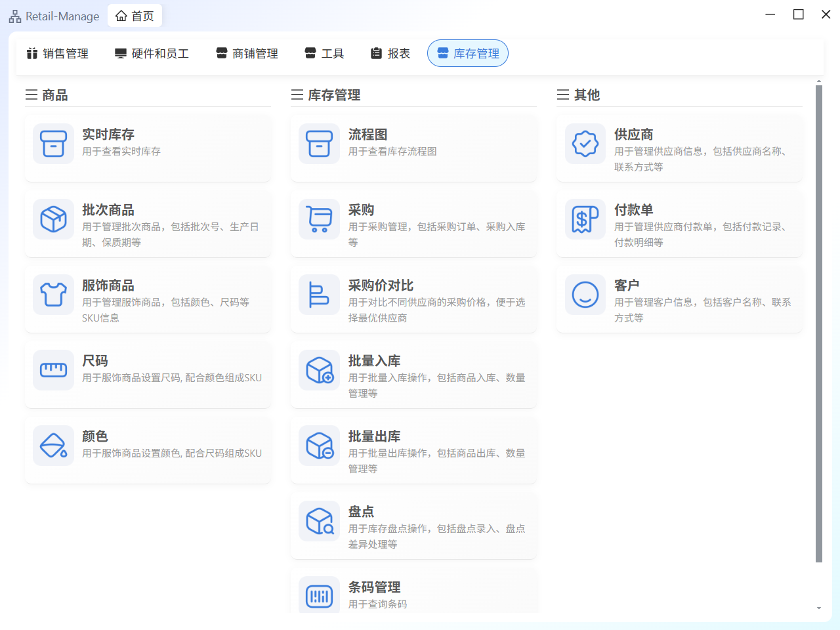
Task: Go to the 商铺管理 tab
Action: coord(247,54)
